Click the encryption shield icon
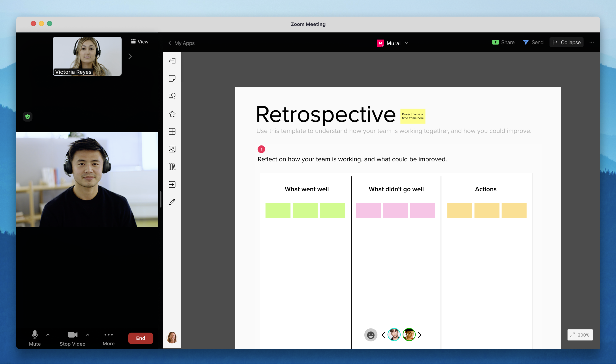 click(27, 117)
